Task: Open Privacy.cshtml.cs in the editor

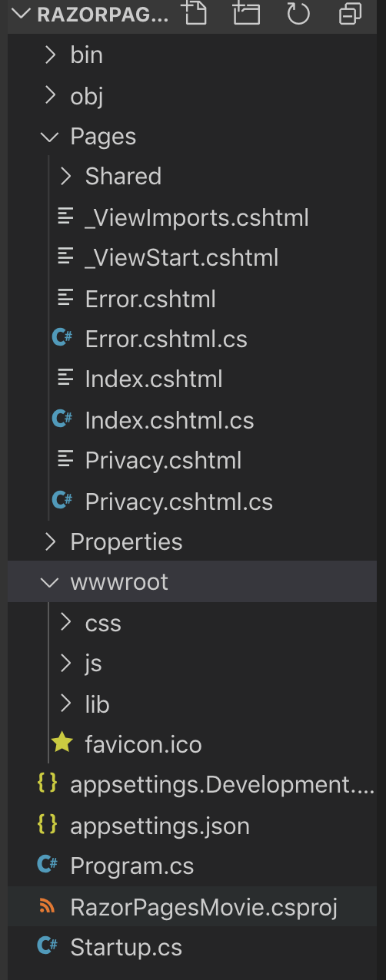Action: (179, 502)
